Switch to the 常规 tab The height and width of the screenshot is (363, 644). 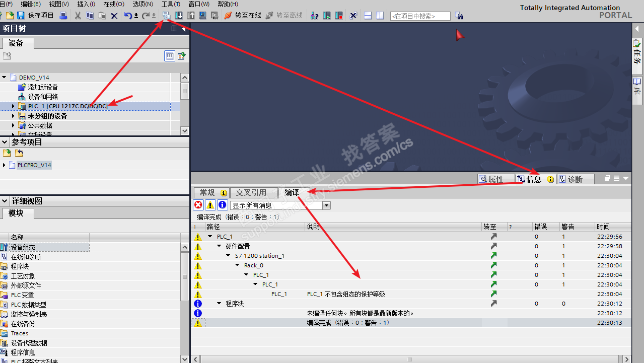point(211,192)
